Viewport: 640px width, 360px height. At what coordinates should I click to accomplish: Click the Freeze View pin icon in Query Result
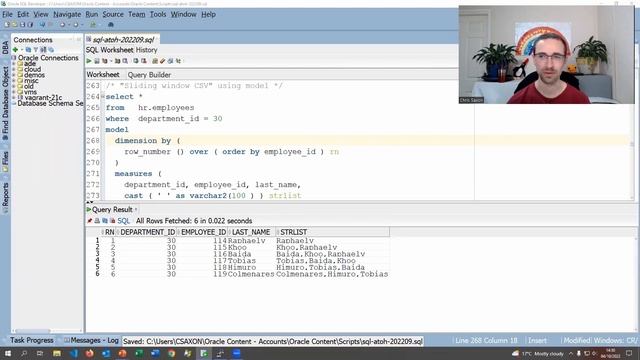coord(90,221)
